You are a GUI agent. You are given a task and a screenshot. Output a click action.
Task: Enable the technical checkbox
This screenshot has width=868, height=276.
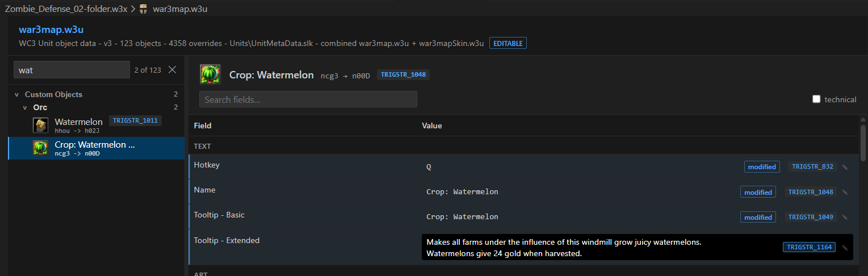click(816, 99)
